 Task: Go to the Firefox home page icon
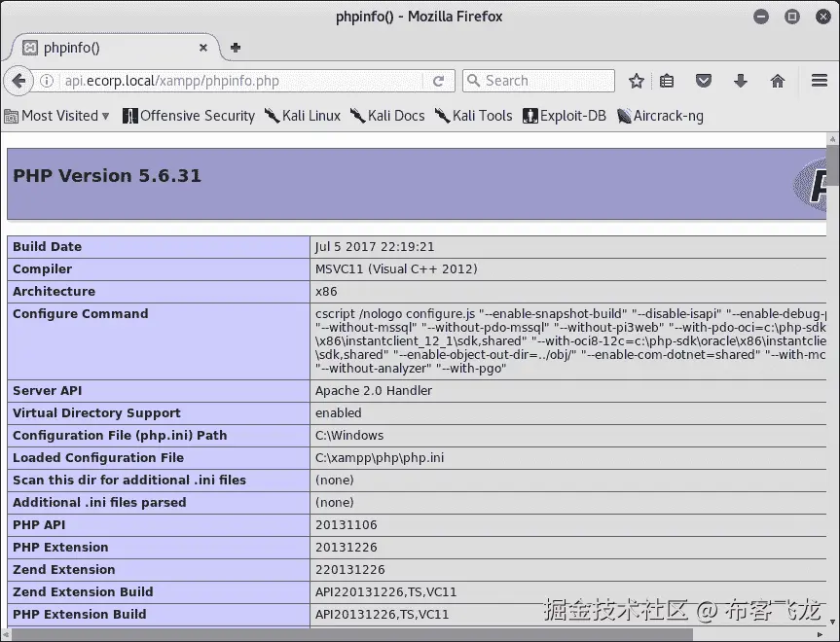coord(778,81)
